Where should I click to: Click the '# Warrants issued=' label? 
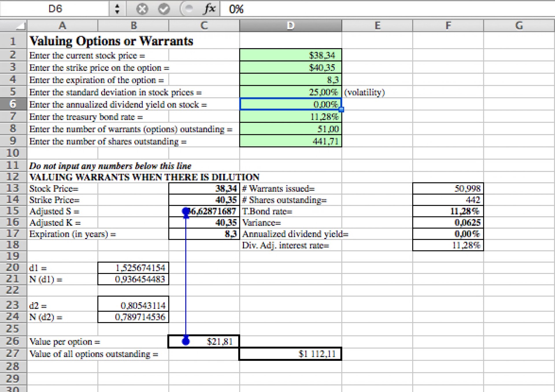tap(278, 189)
